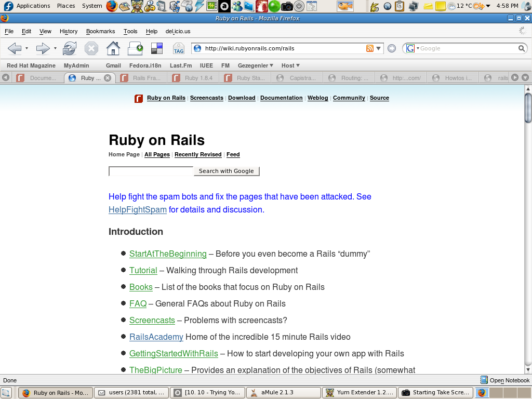This screenshot has width=532, height=399.
Task: Click the black 'a' icon in top panel
Action: (224, 6)
